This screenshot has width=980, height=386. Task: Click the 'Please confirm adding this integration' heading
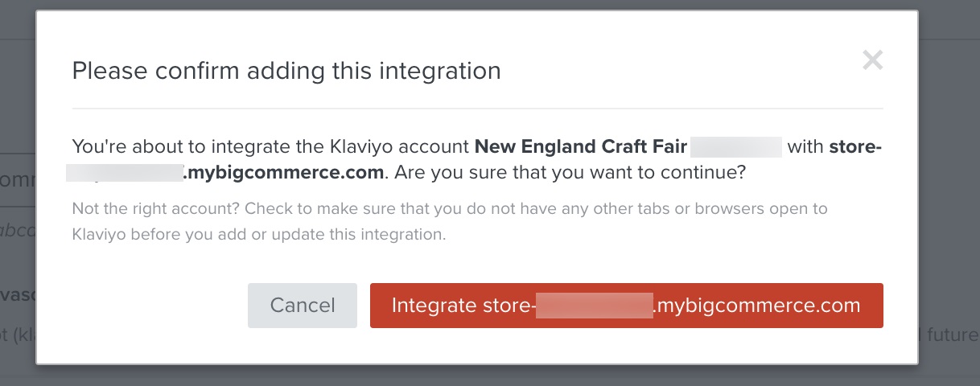286,71
